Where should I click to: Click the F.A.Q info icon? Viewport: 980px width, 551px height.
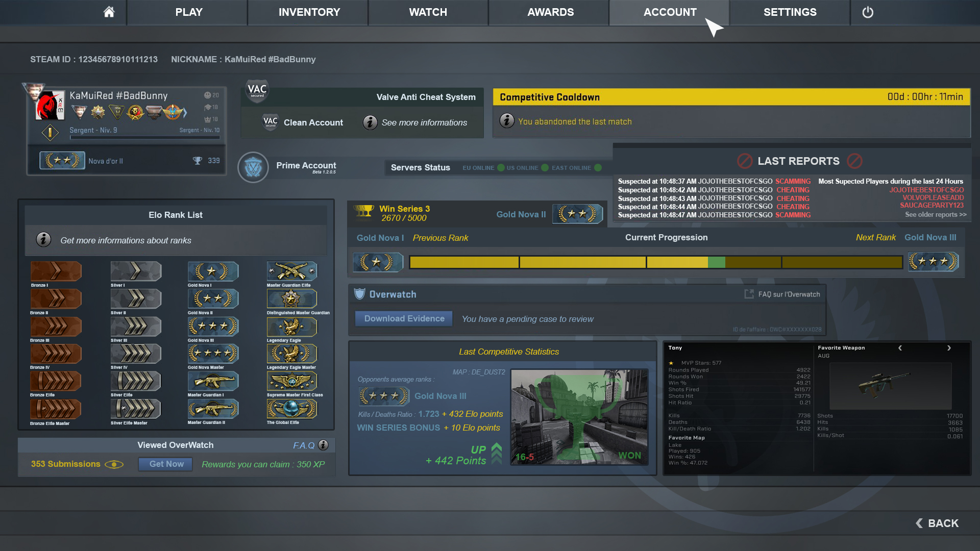pos(324,445)
